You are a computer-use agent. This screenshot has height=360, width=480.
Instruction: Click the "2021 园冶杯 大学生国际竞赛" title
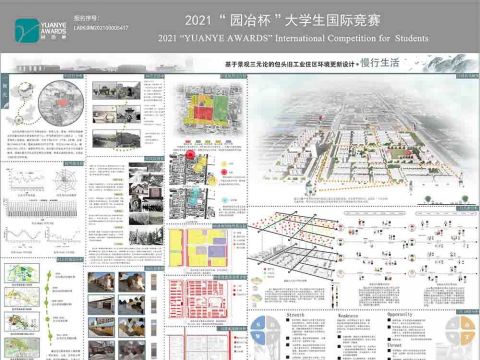(283, 21)
